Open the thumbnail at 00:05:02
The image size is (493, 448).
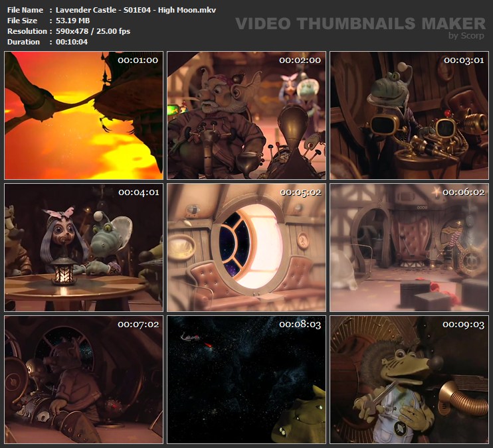(x=246, y=248)
